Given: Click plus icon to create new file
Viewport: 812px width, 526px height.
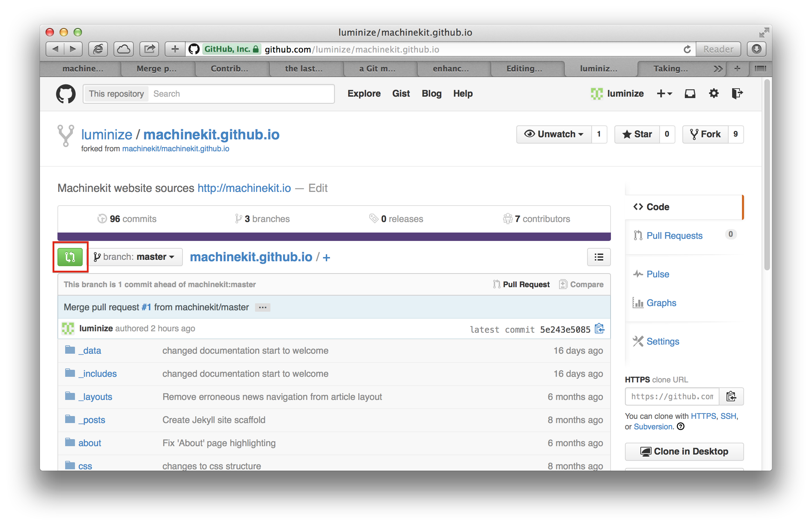Looking at the screenshot, I should [x=326, y=258].
